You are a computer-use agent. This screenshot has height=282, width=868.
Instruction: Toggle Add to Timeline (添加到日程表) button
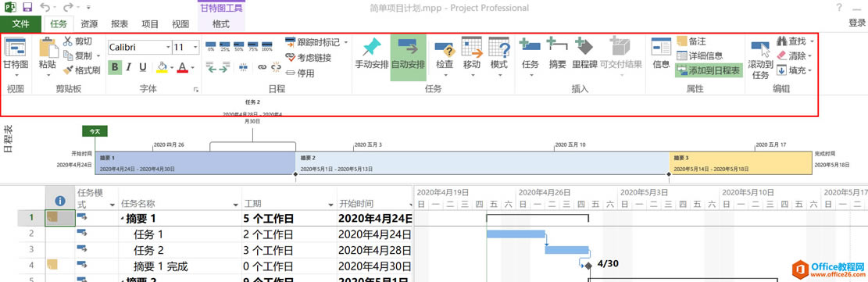708,70
